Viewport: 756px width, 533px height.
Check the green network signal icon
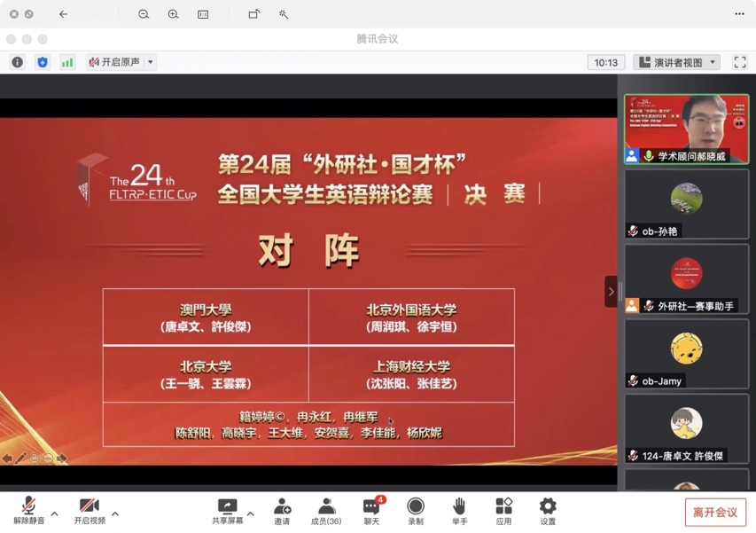point(67,62)
